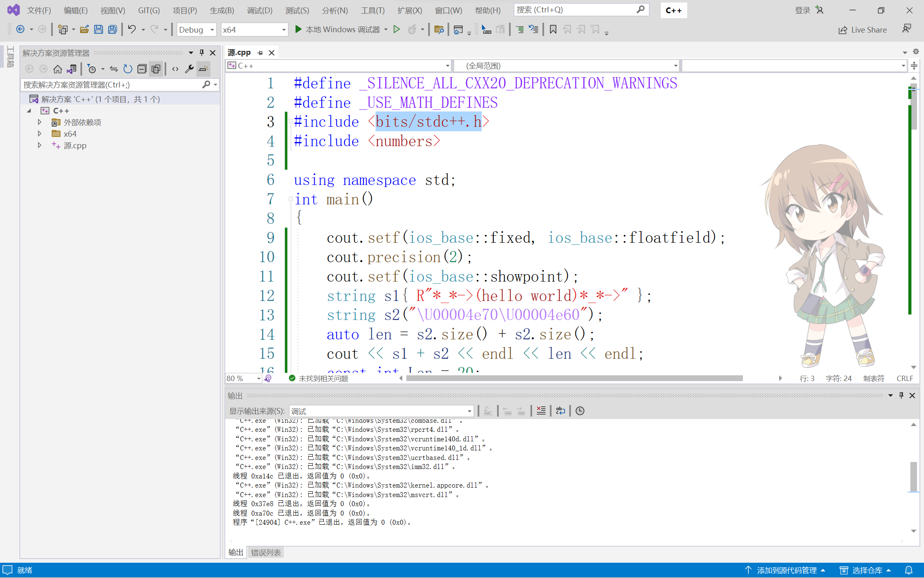Open the Debug configuration dropdown

click(x=196, y=30)
